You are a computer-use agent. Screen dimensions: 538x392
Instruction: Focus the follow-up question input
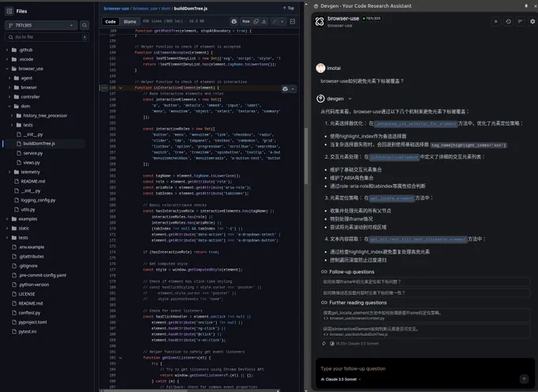pos(420,369)
